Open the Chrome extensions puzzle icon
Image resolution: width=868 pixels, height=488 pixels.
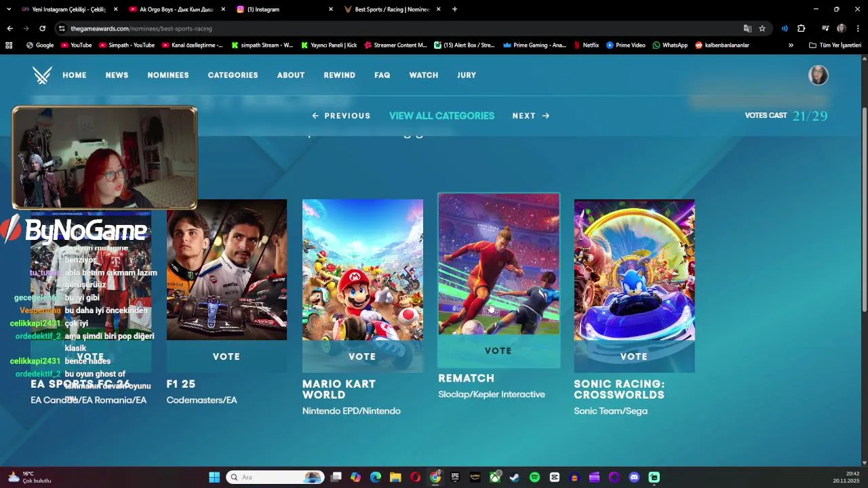coord(801,28)
